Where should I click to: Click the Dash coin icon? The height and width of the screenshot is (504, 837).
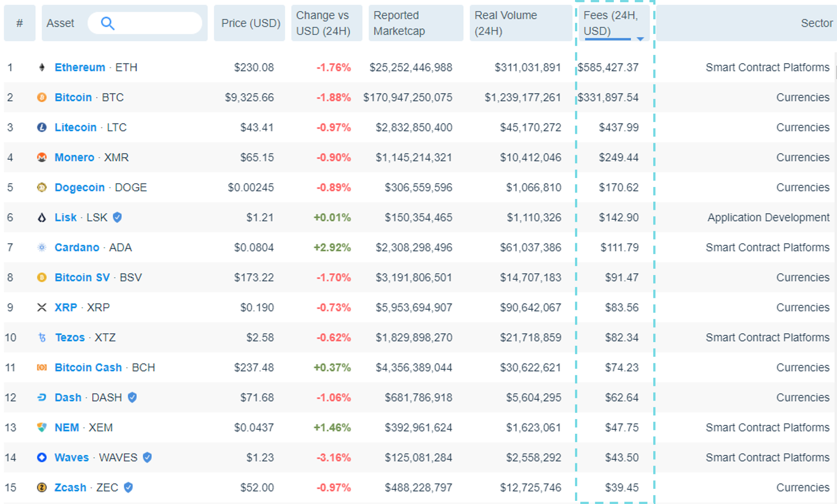pyautogui.click(x=42, y=398)
